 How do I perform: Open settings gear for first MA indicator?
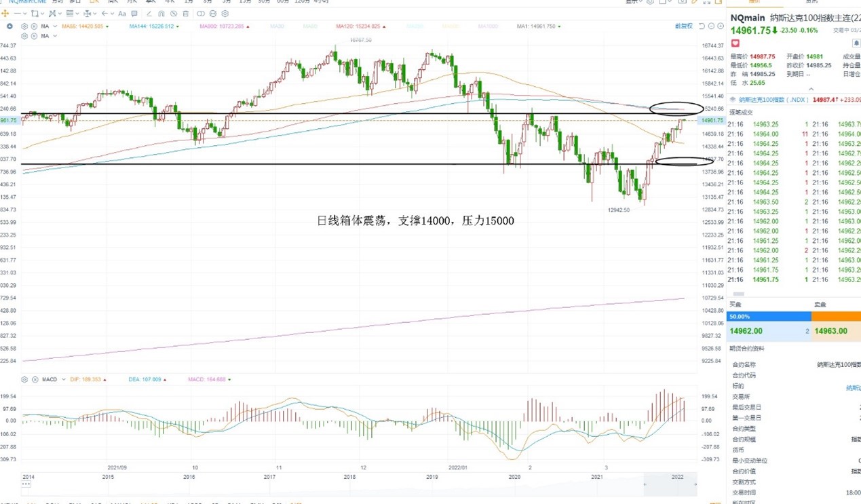coord(24,26)
